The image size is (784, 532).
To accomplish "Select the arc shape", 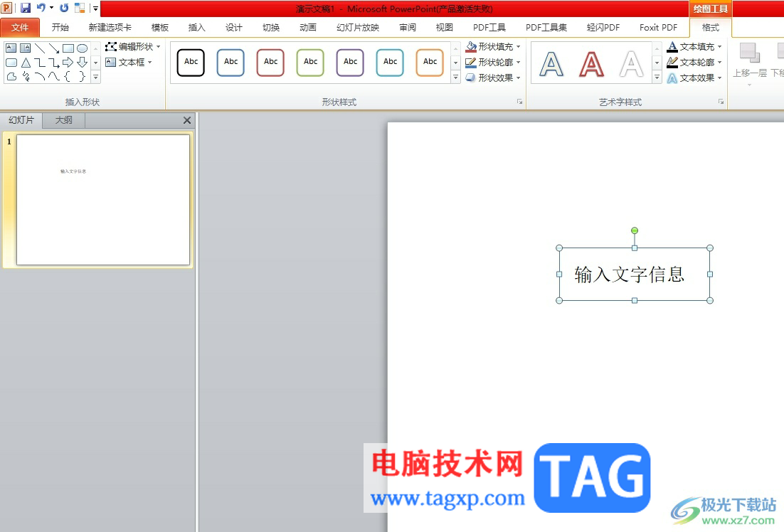I will click(x=40, y=77).
